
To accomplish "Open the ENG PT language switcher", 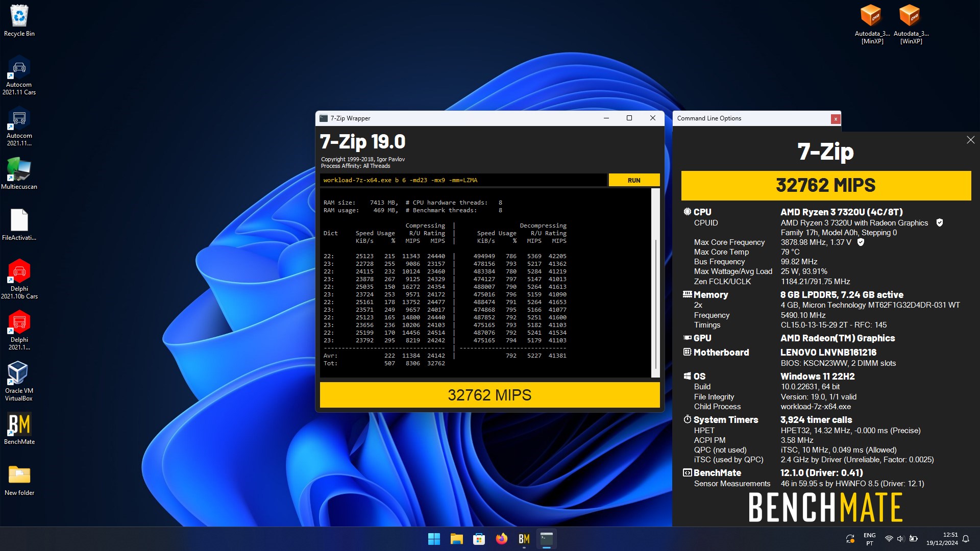I will (x=869, y=539).
